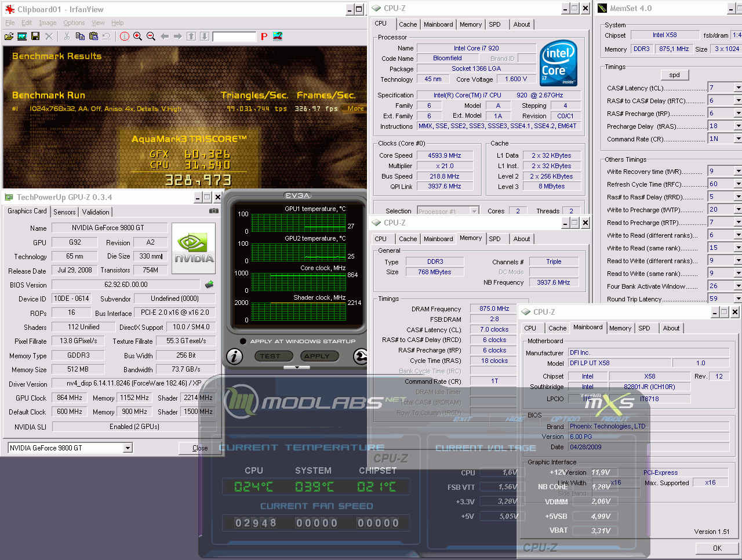The image size is (742, 560).
Task: Click the red P properties icon in IrfanView
Action: (264, 37)
